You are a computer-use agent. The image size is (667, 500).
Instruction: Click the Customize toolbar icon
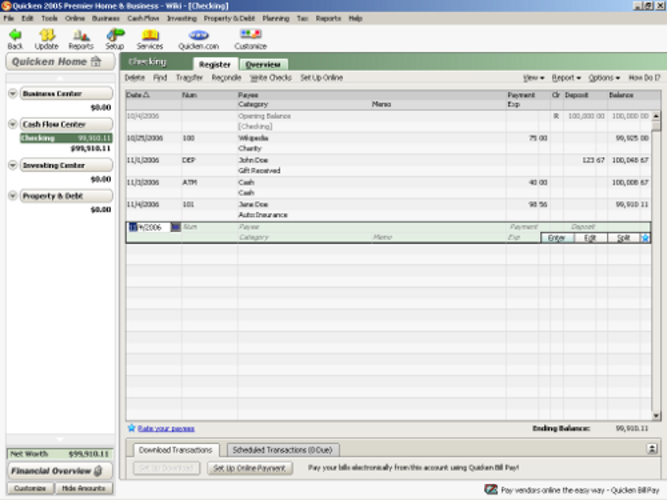251,34
